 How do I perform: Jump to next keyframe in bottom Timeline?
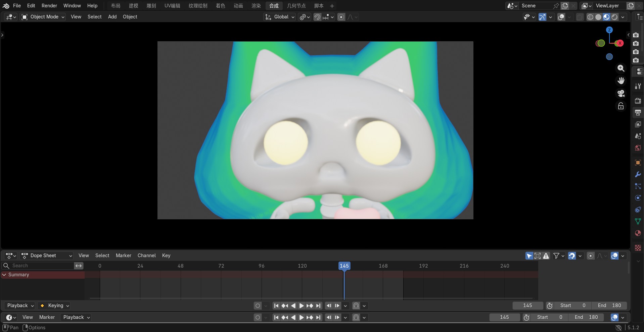click(310, 317)
